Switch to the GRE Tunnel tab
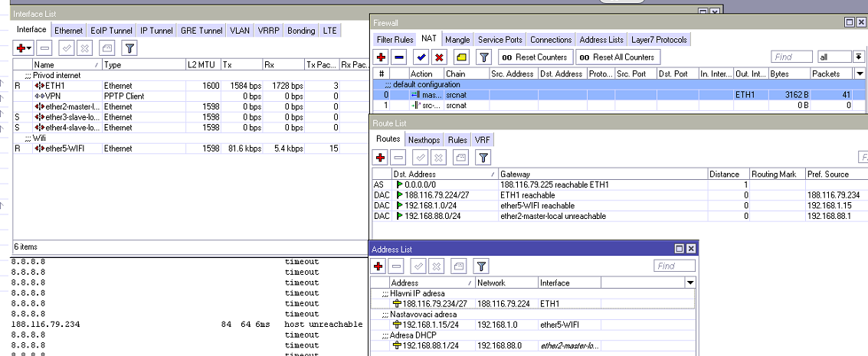Screen dimensions: 868x356 tap(201, 31)
